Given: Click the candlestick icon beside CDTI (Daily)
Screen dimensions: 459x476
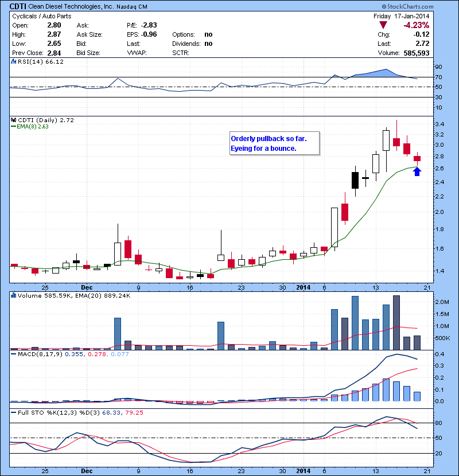Looking at the screenshot, I should coord(13,120).
